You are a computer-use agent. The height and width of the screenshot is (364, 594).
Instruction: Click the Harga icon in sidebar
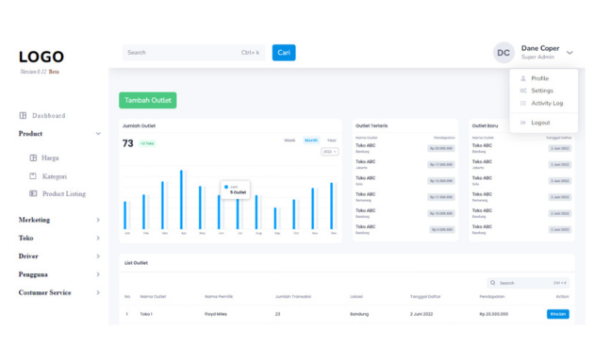point(33,157)
